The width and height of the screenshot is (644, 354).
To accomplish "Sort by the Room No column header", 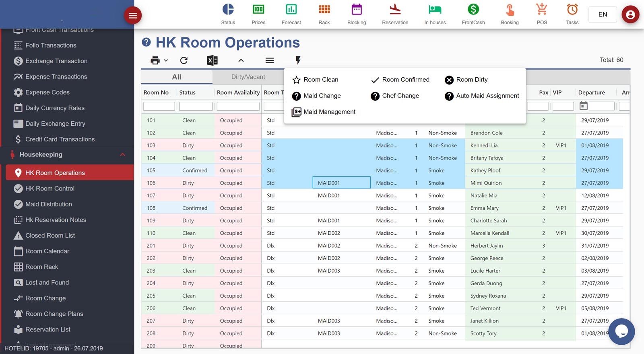I will [156, 93].
